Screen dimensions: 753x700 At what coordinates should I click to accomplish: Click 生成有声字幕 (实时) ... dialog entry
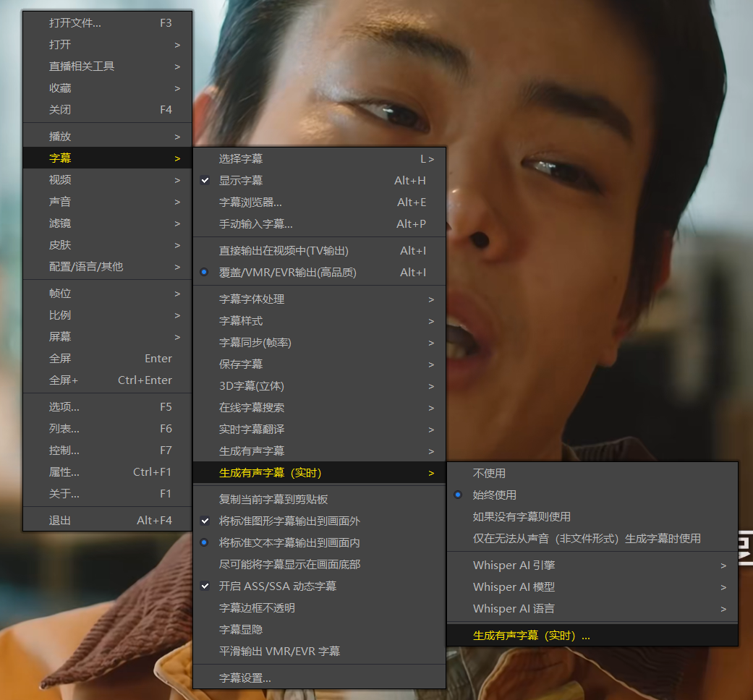coord(592,636)
